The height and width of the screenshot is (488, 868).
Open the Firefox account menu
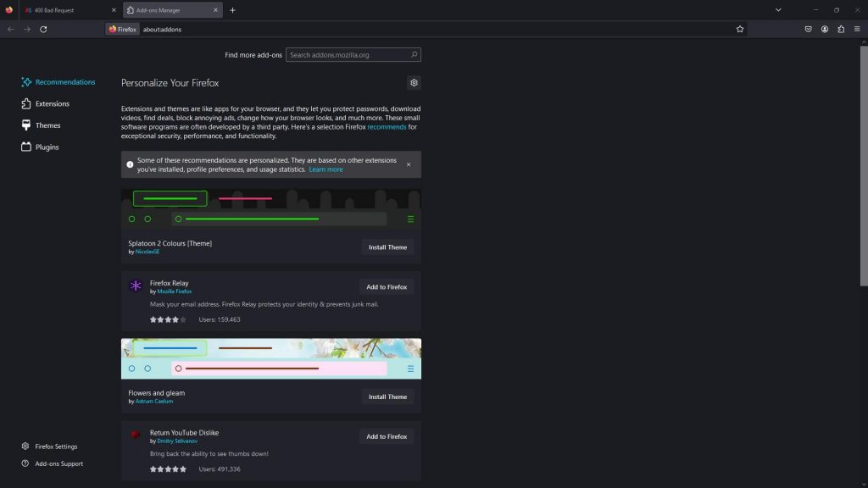824,29
